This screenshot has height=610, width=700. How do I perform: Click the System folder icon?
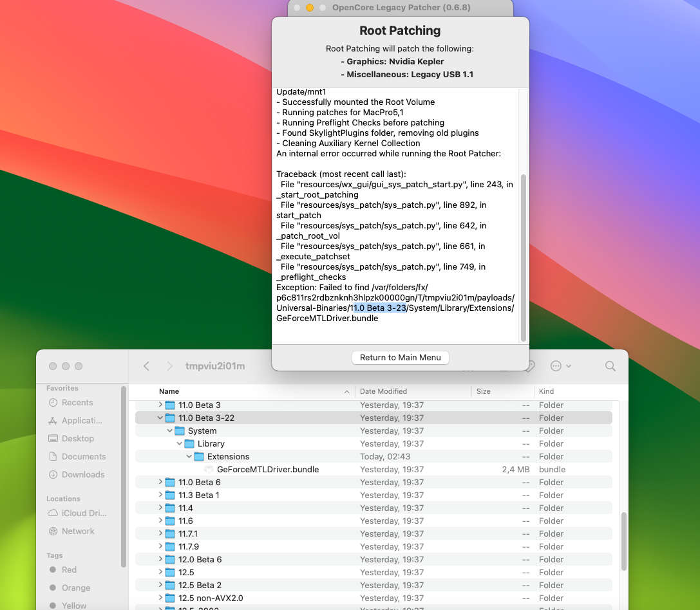(x=180, y=431)
